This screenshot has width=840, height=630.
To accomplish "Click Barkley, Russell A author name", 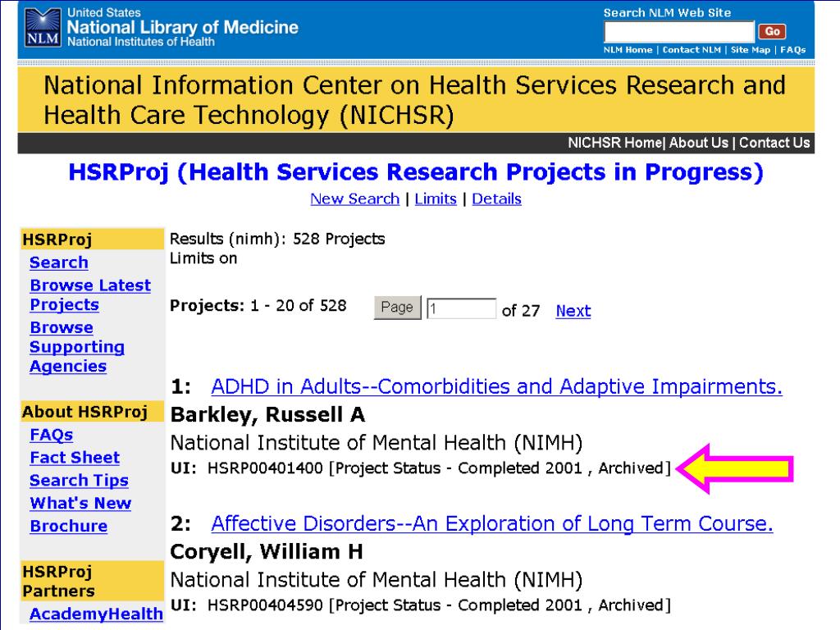I will [x=267, y=414].
